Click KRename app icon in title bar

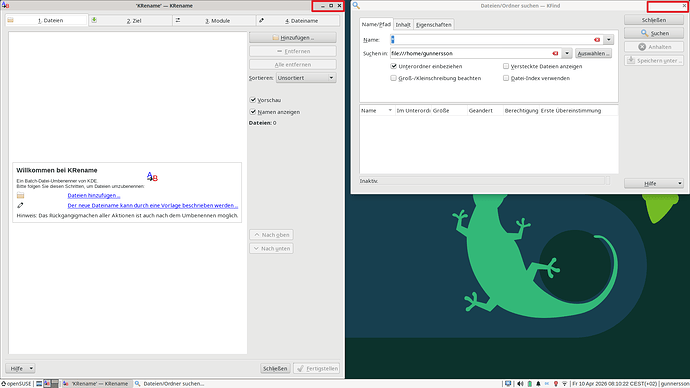(x=5, y=5)
